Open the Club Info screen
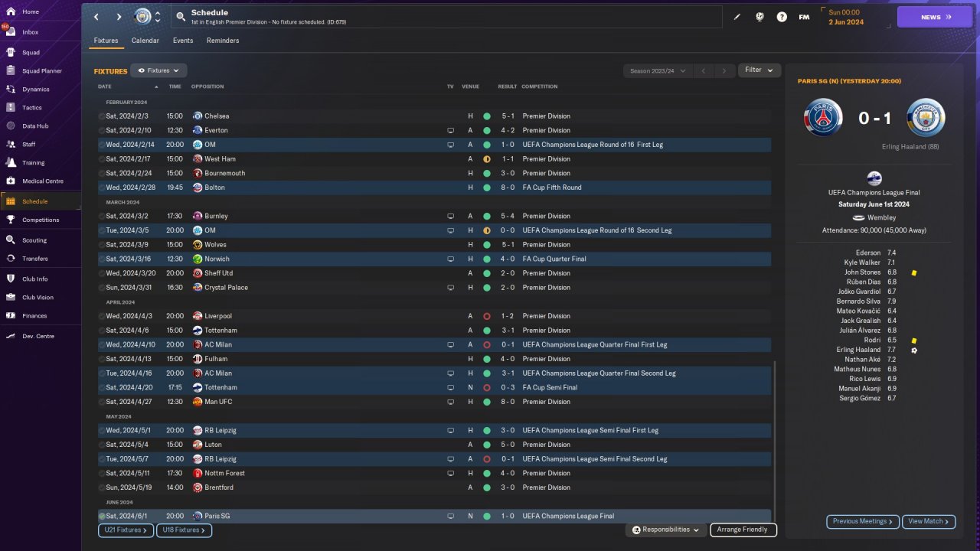This screenshot has width=980, height=551. pos(41,279)
